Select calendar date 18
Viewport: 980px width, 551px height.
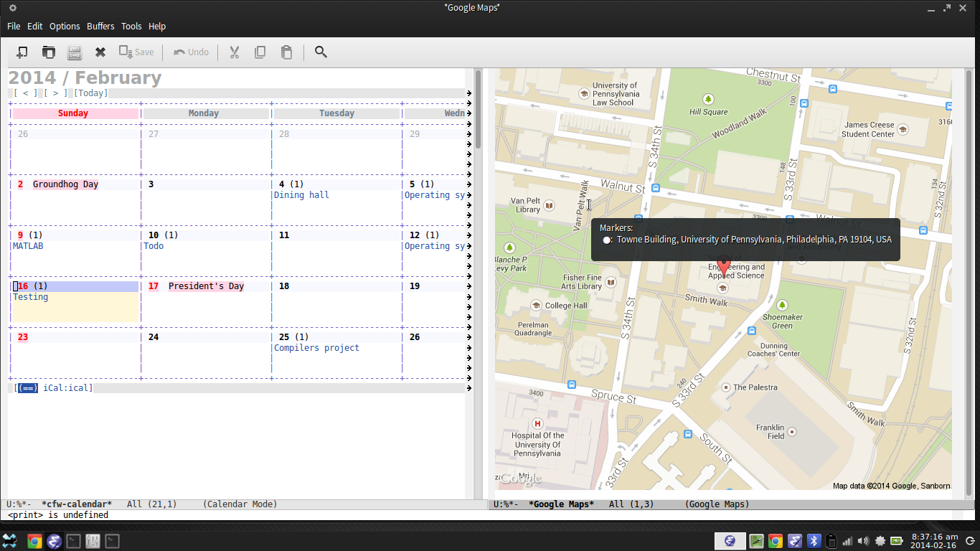point(284,286)
